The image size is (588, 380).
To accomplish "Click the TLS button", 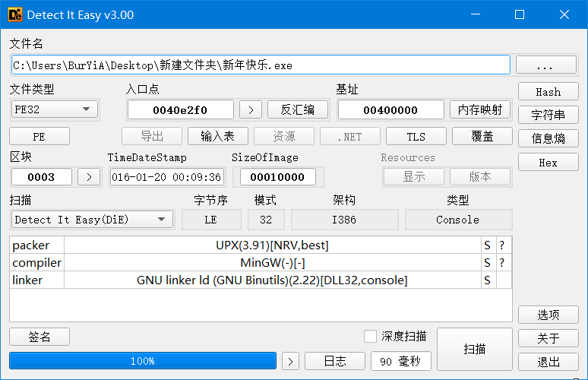I will tap(416, 136).
